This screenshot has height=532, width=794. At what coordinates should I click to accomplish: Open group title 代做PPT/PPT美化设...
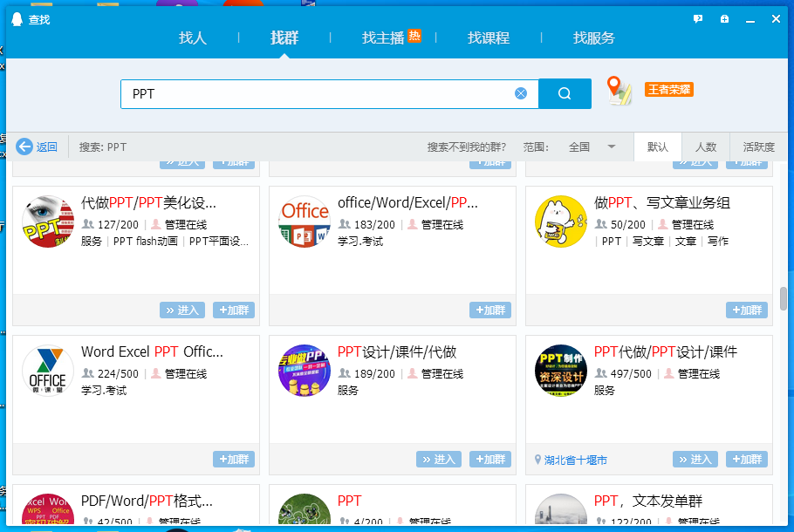tap(148, 203)
